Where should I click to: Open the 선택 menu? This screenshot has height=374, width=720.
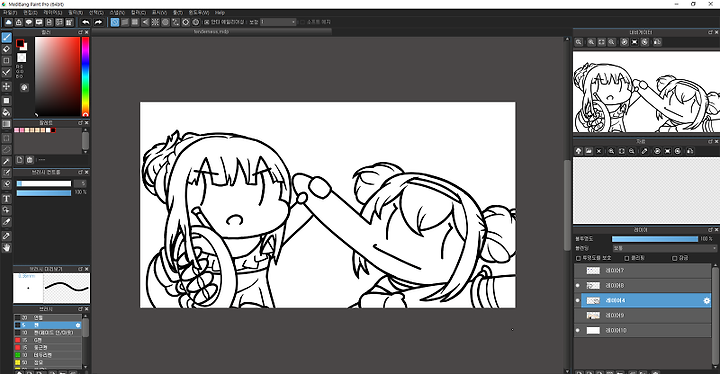tap(96, 12)
